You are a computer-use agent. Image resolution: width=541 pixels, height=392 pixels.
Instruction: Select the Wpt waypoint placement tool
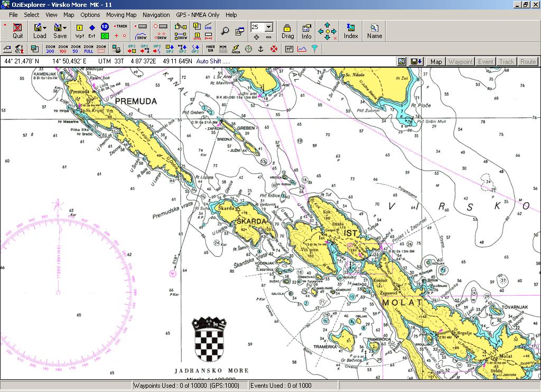click(79, 31)
